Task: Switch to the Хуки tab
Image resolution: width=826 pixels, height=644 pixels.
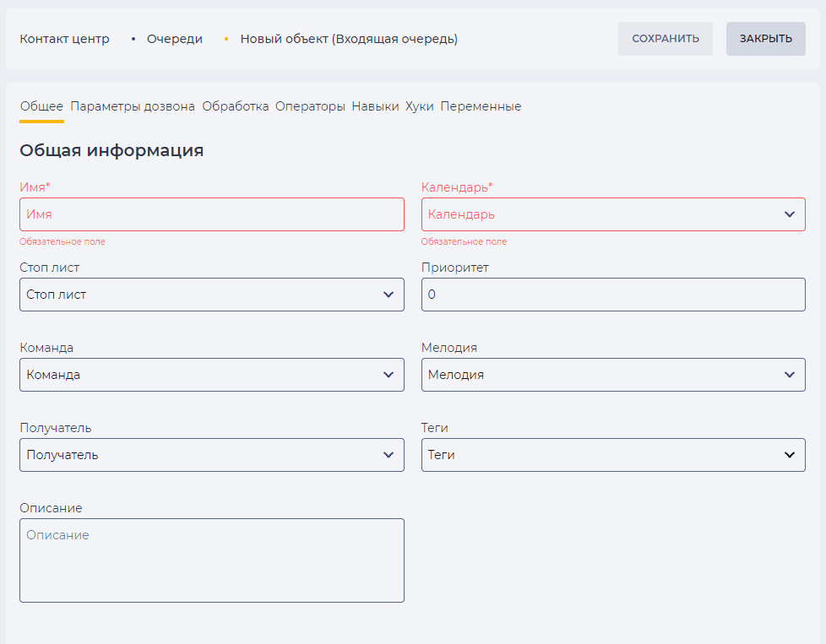Action: click(419, 106)
